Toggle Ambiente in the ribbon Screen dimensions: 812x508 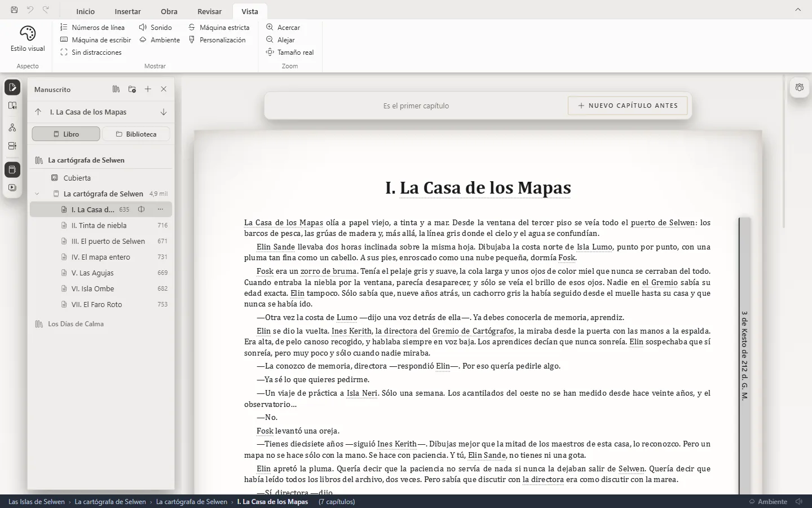[160, 40]
